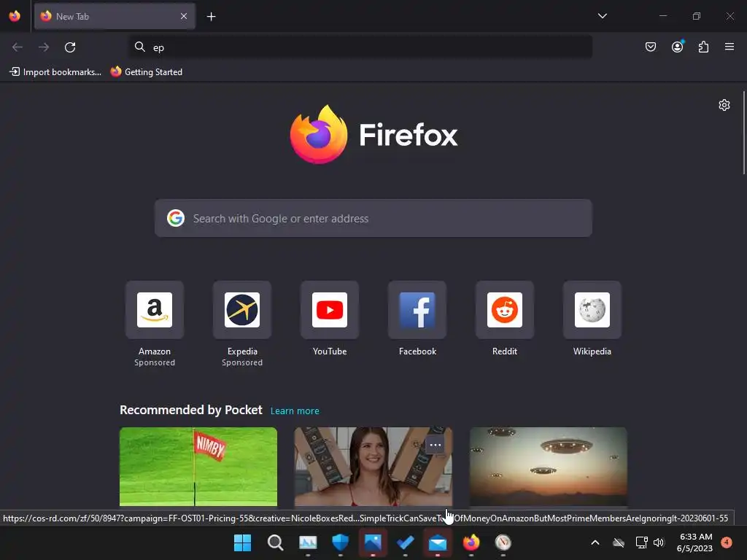Open the Extensions puzzle icon
This screenshot has height=560, width=747.
703,47
